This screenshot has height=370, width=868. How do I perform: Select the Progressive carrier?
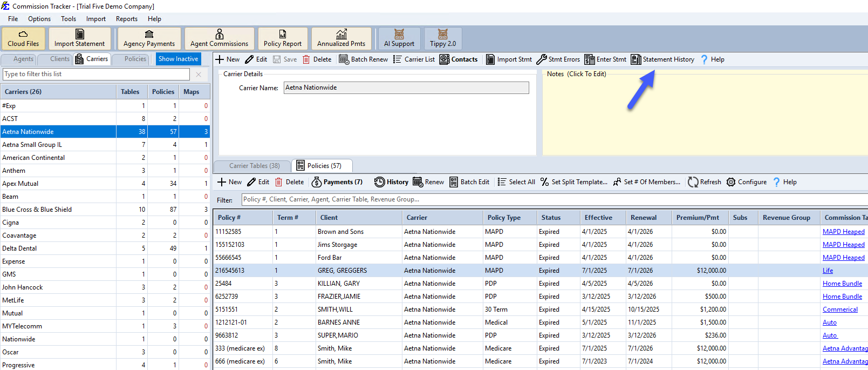(105, 365)
